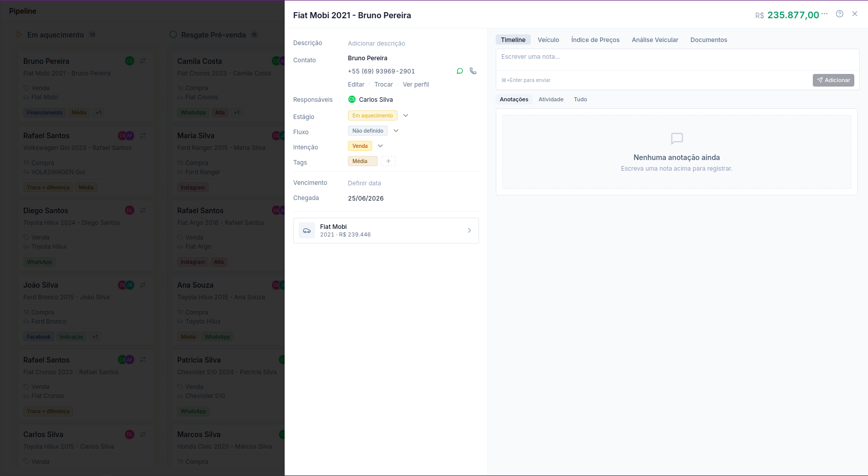Screen dimensions: 868x476
Task: Click the Financiamento tag on Bruno Pereira card
Action: pyautogui.click(x=45, y=112)
